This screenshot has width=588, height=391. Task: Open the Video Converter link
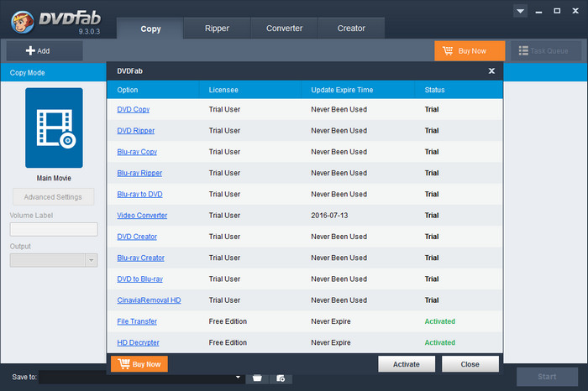(x=142, y=216)
